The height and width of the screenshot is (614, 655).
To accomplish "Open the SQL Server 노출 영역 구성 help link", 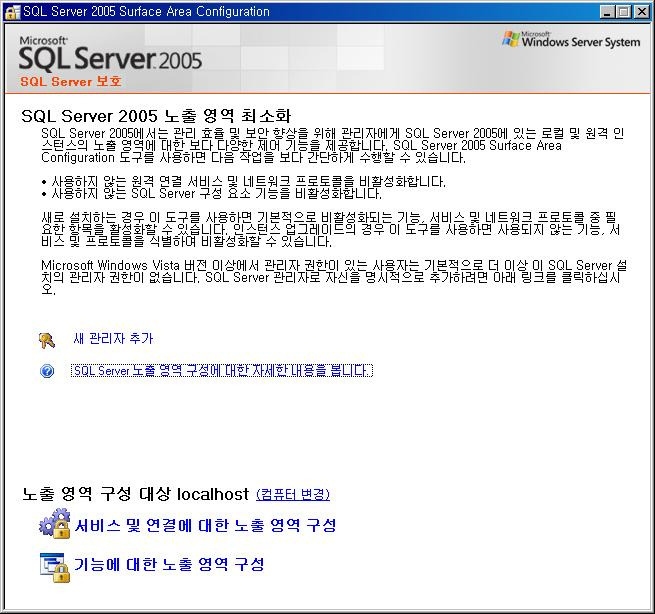I will [x=222, y=370].
